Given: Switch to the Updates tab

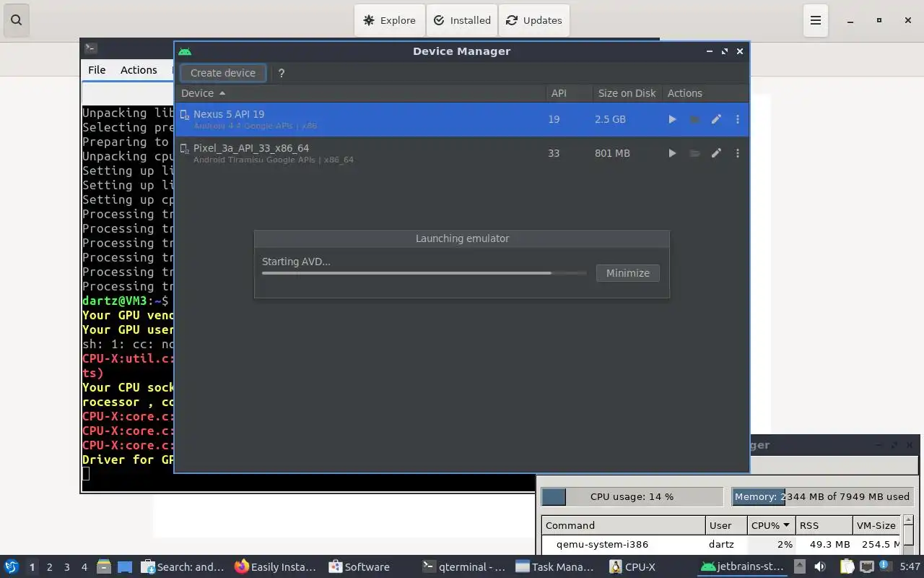Looking at the screenshot, I should tap(534, 20).
